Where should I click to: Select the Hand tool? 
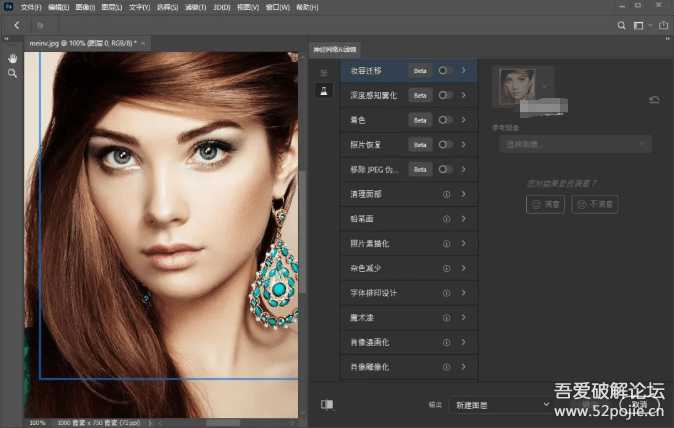pyautogui.click(x=12, y=59)
